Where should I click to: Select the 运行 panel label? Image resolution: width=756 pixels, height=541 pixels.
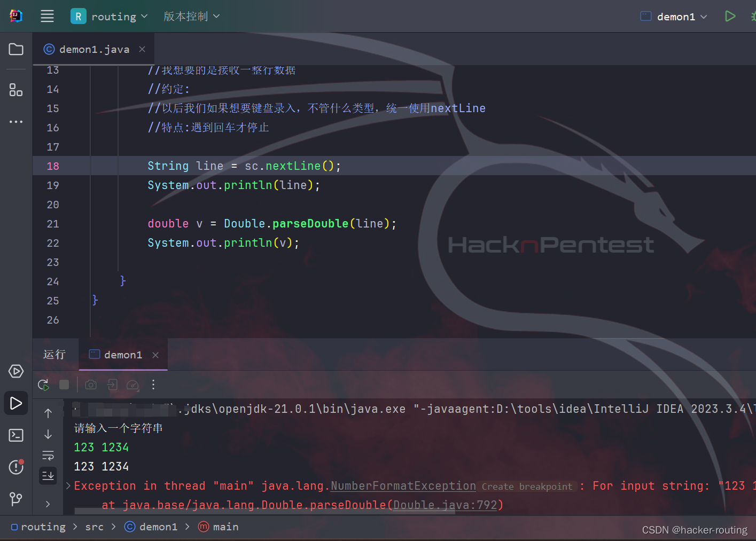[x=54, y=355]
